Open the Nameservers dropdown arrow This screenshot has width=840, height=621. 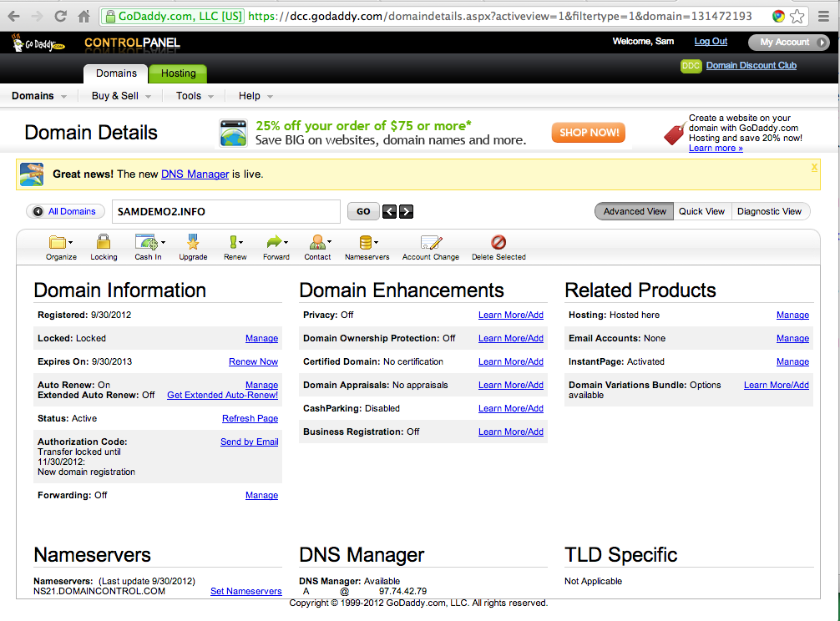(x=376, y=243)
